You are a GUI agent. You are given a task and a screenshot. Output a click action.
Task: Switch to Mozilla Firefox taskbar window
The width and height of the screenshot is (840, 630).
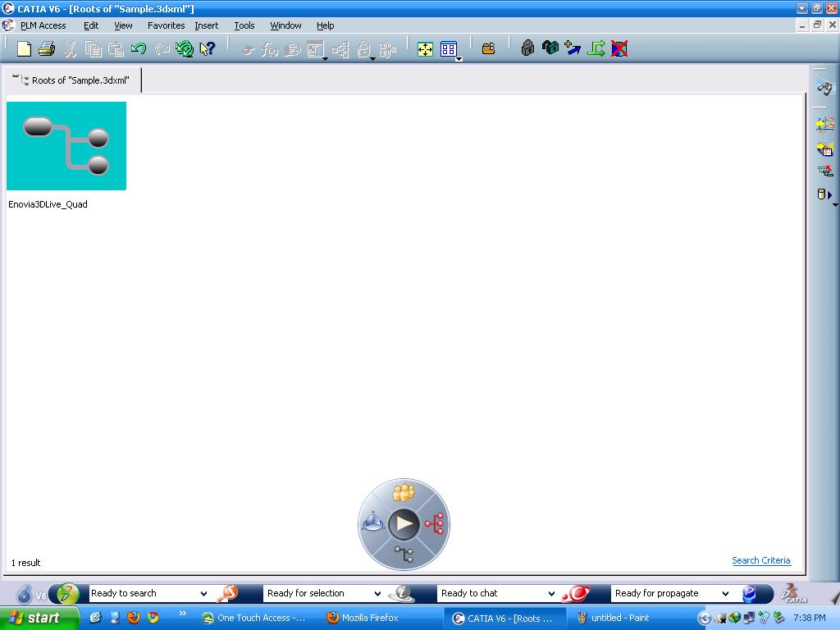370,618
